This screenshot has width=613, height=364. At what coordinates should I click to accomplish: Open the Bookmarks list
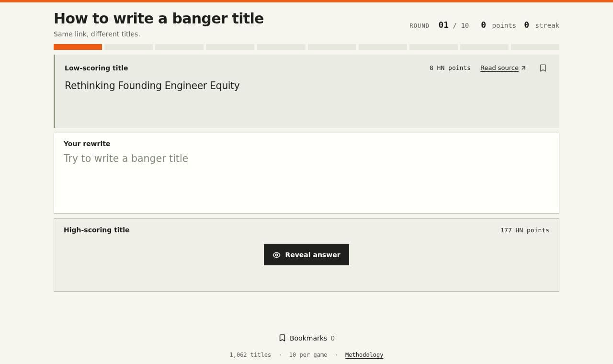(306, 338)
